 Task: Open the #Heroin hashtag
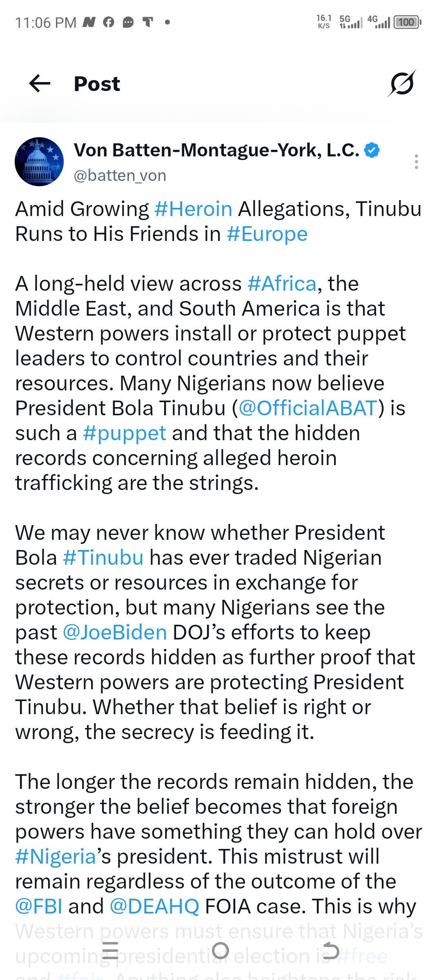(194, 209)
